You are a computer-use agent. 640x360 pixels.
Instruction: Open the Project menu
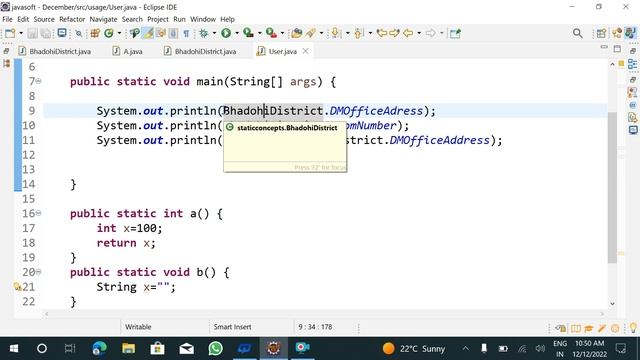[158, 19]
